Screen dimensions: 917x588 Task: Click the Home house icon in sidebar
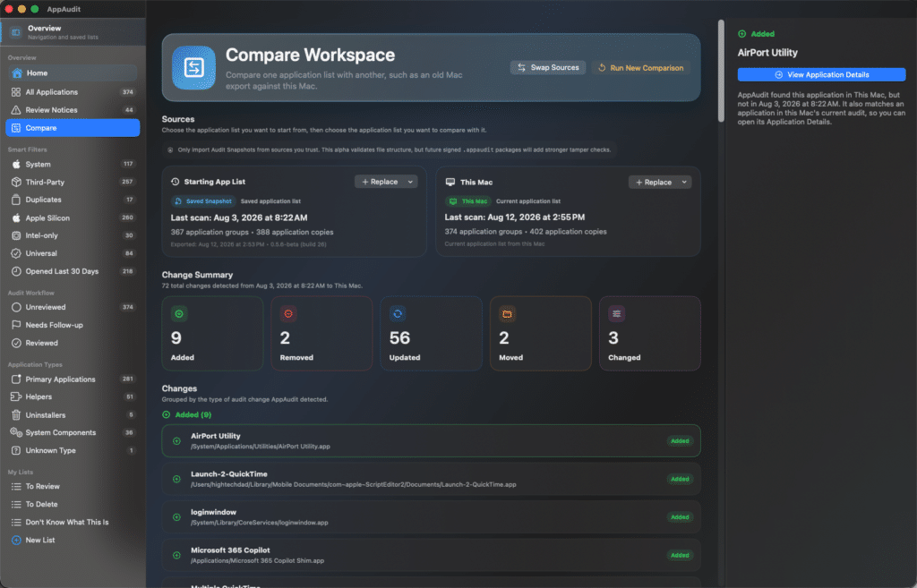17,73
